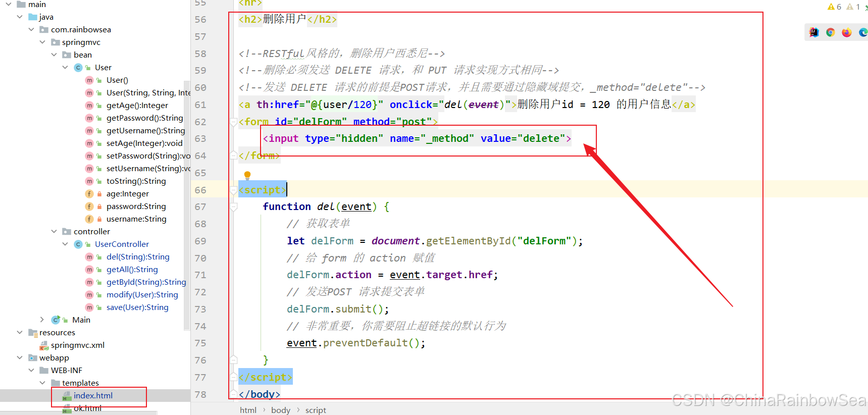Viewport: 868px width, 415px height.
Task: Click the Main class run icon
Action: (56, 320)
